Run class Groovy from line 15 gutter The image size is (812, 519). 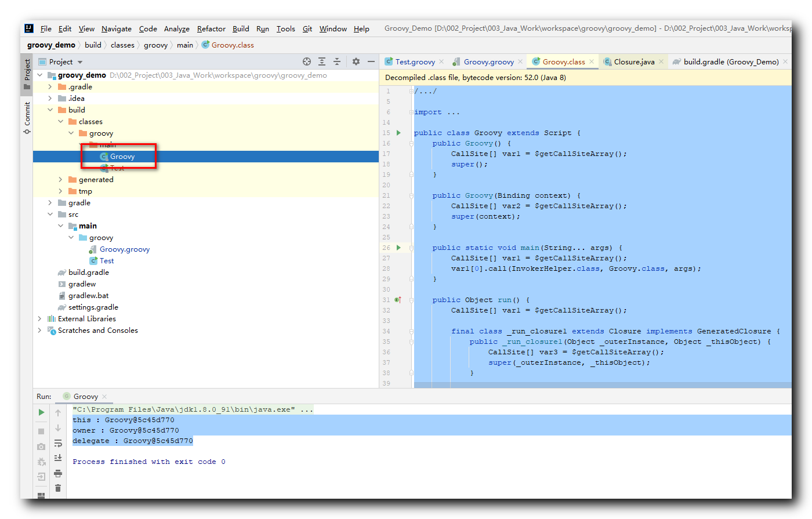398,133
